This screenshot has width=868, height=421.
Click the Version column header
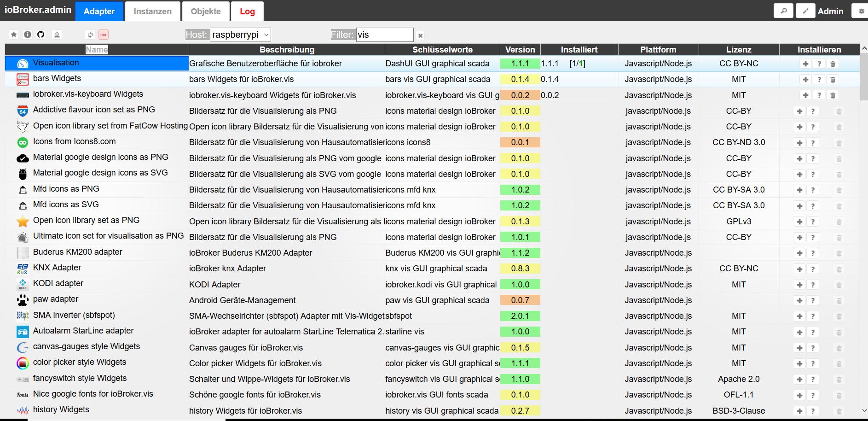pos(520,49)
